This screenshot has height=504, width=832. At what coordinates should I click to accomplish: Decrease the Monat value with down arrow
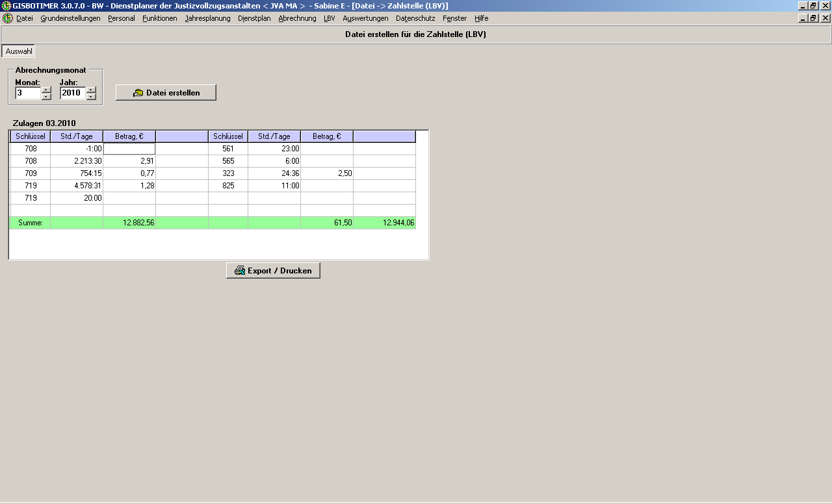point(46,96)
